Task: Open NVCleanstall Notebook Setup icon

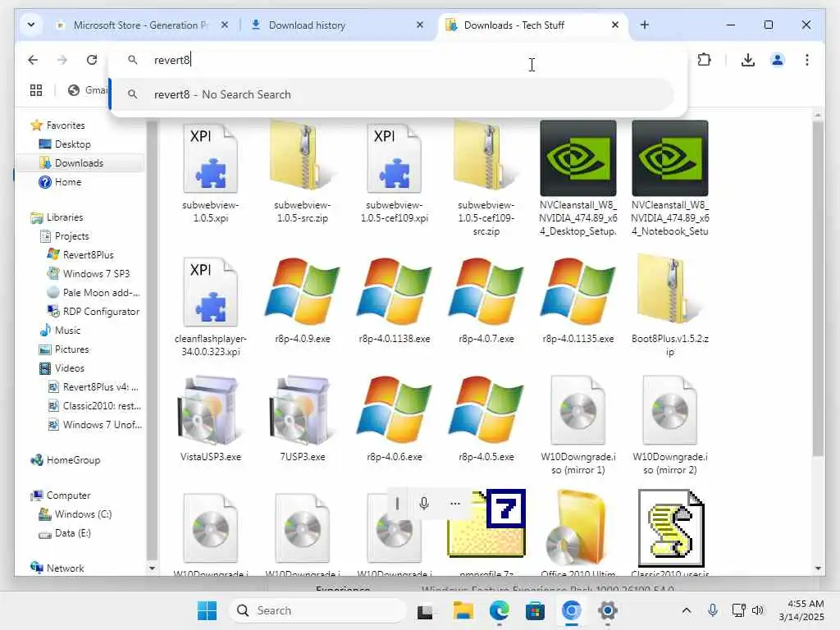Action: tap(669, 158)
